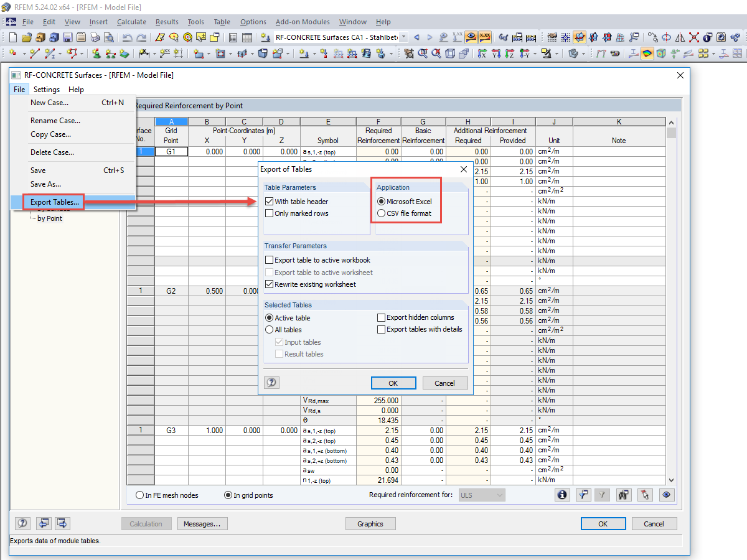Open New Case from File menu
747x560 pixels.
click(x=73, y=103)
